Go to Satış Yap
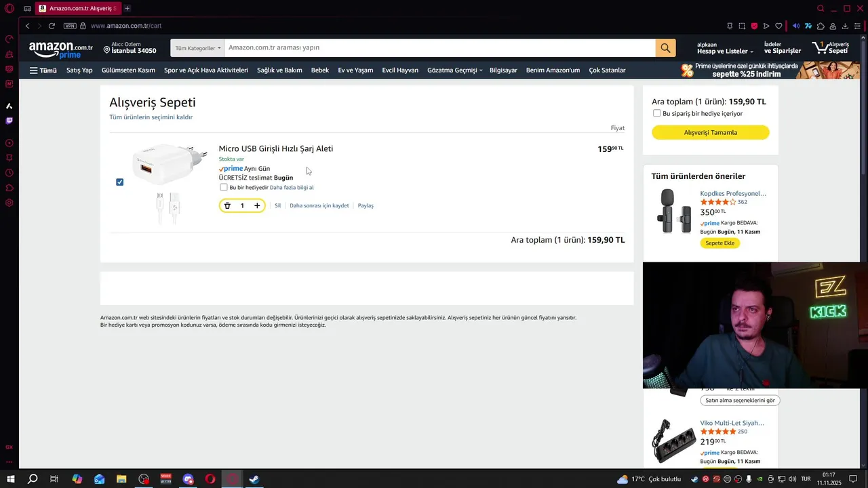Viewport: 868px width, 488px height. coord(79,70)
